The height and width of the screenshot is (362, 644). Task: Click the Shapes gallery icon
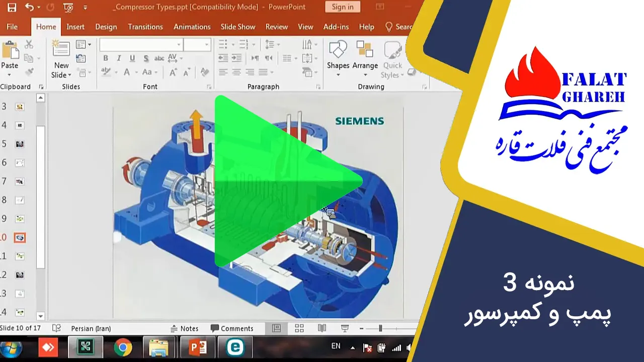[338, 49]
